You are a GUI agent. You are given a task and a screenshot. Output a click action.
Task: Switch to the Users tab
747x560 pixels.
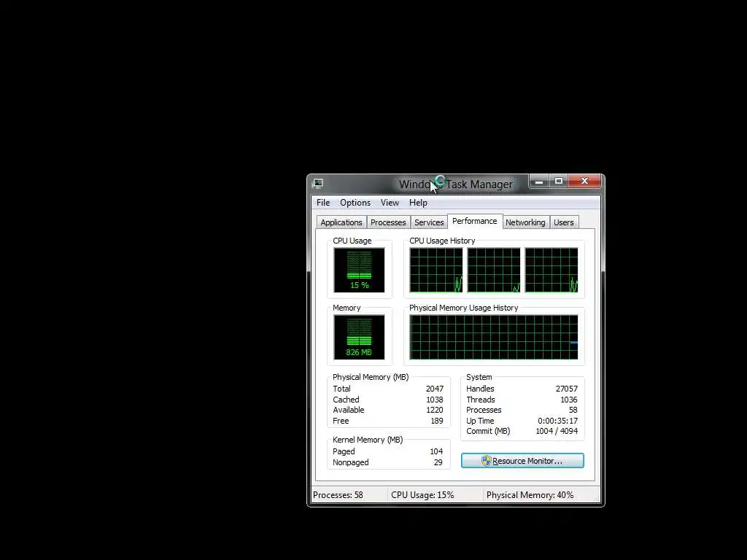pos(564,222)
